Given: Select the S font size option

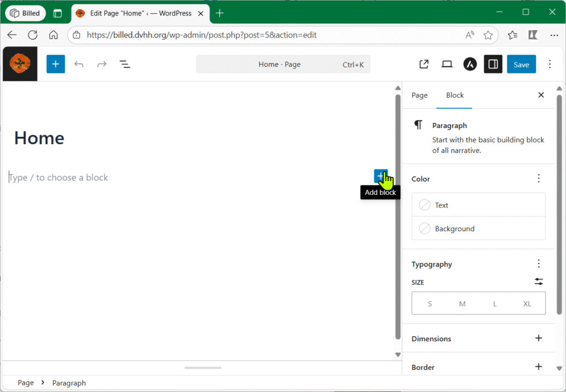Looking at the screenshot, I should tap(430, 304).
